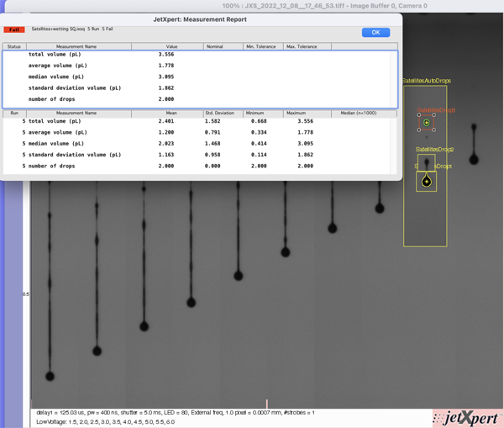
Task: Click the Min. Tolerance column header
Action: click(x=263, y=46)
